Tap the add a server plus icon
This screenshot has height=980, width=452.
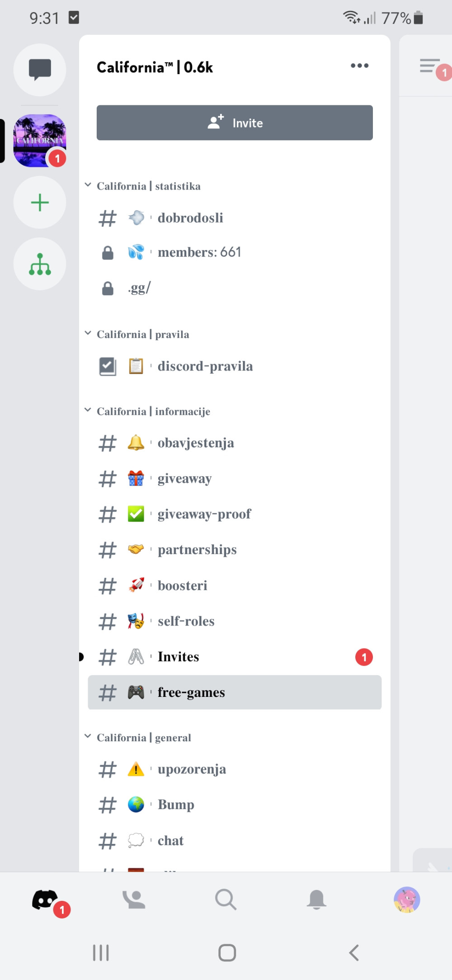click(40, 202)
